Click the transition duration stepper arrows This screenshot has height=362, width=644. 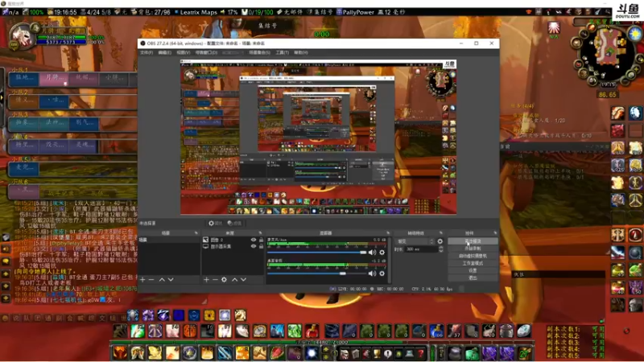(440, 249)
